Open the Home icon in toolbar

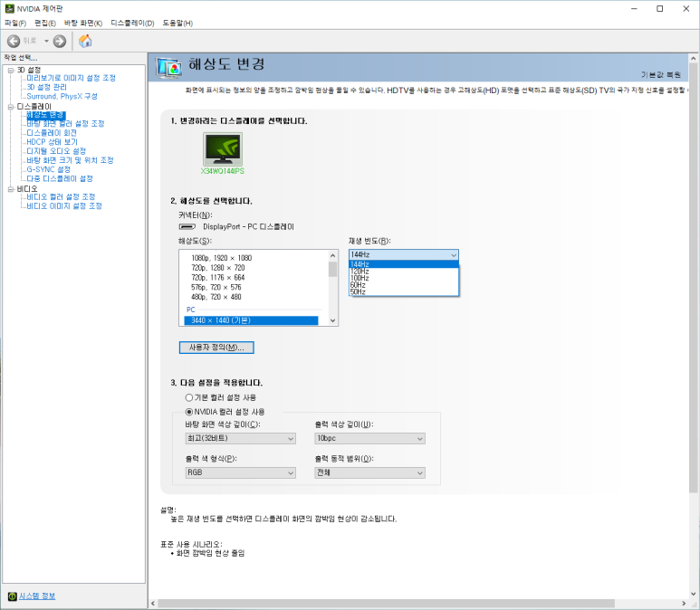(x=85, y=41)
